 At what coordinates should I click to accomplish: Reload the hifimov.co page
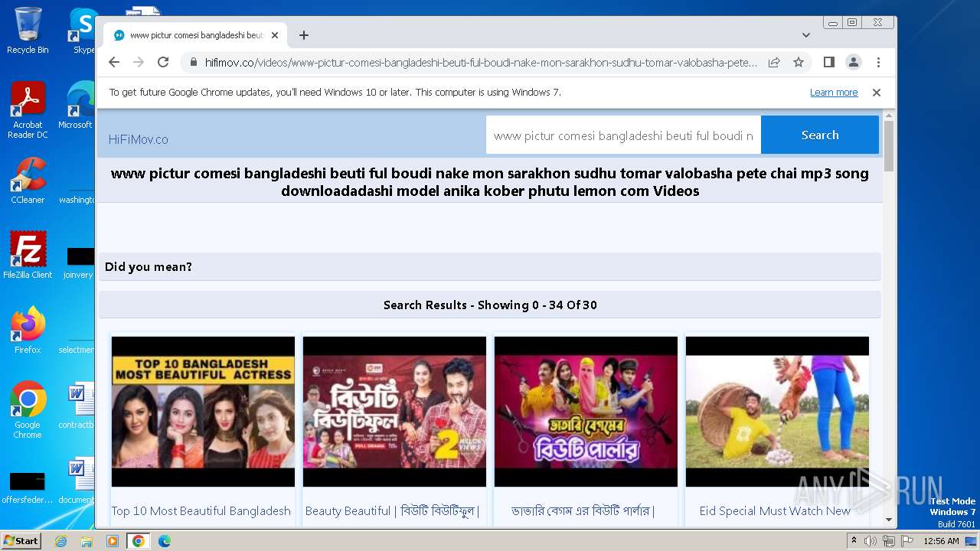[163, 62]
